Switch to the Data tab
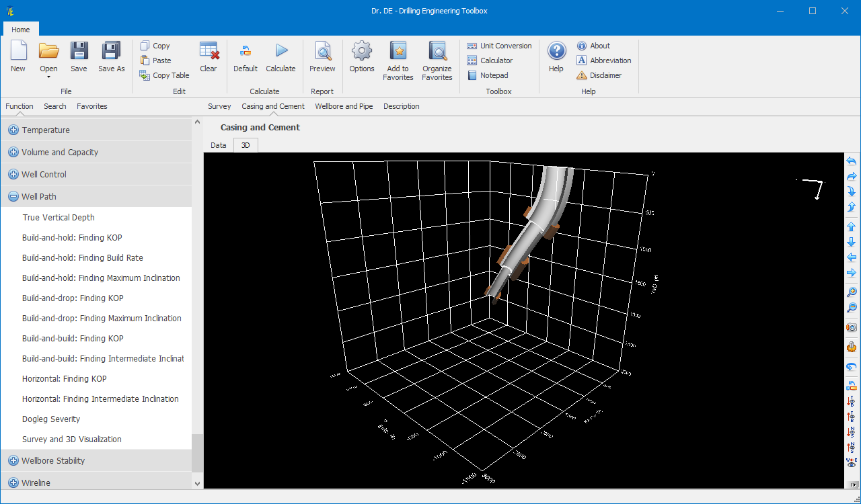 219,145
